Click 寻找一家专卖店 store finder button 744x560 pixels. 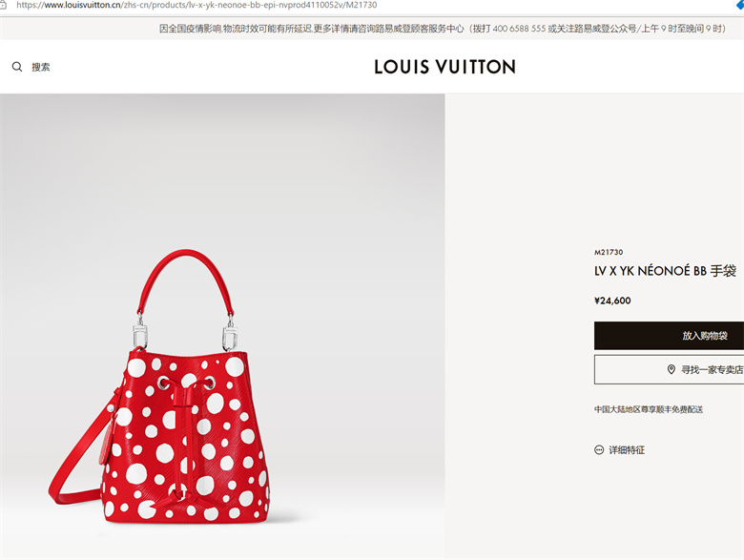pos(669,369)
